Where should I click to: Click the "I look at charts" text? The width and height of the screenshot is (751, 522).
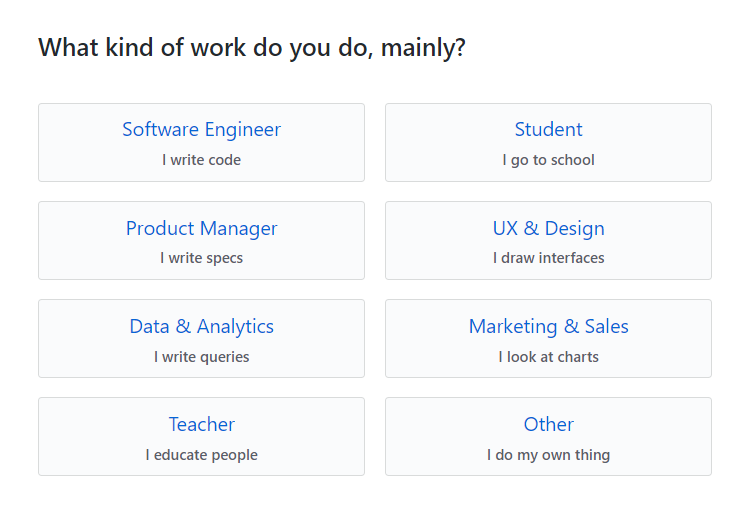click(548, 357)
